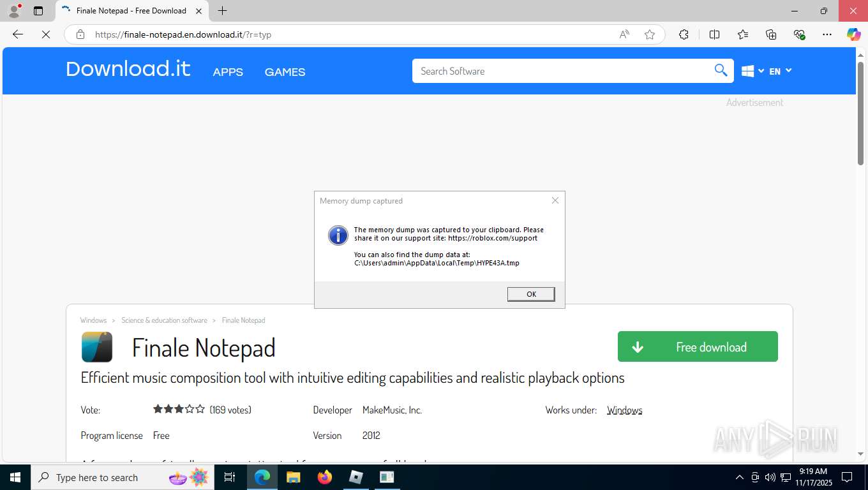The width and height of the screenshot is (868, 490).
Task: Focus the Search Software field
Action: [562, 71]
